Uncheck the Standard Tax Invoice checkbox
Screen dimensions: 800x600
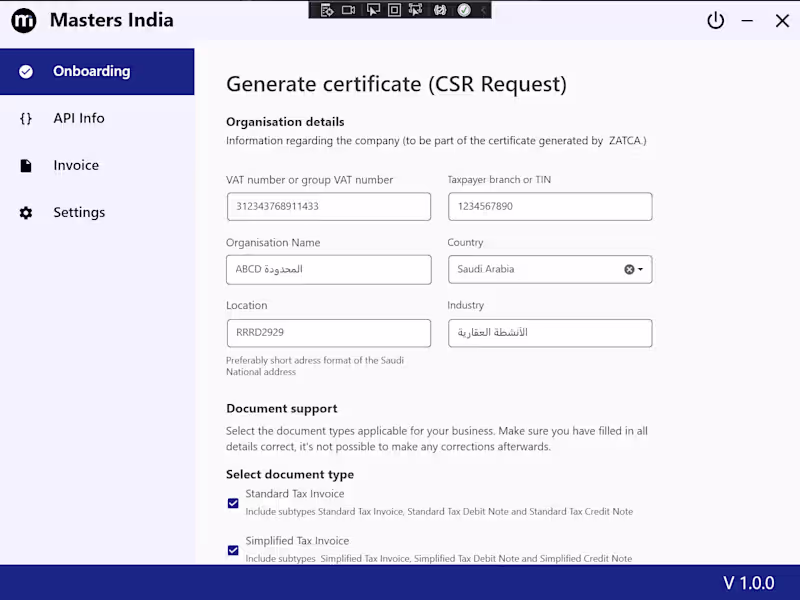(233, 503)
